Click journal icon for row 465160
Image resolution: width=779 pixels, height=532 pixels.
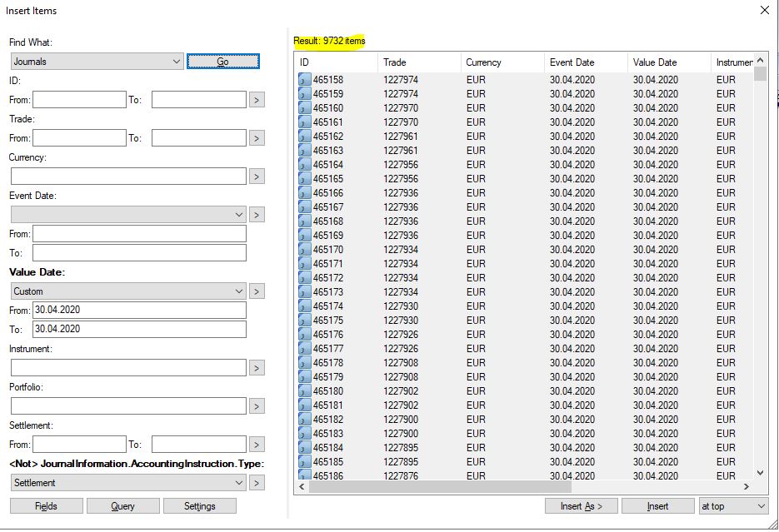point(305,107)
